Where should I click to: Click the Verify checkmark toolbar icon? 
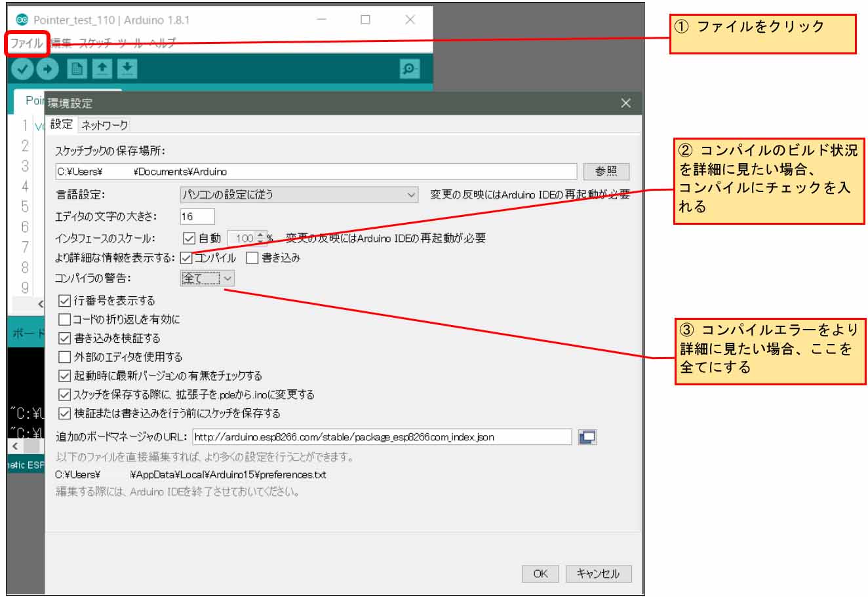pyautogui.click(x=22, y=68)
